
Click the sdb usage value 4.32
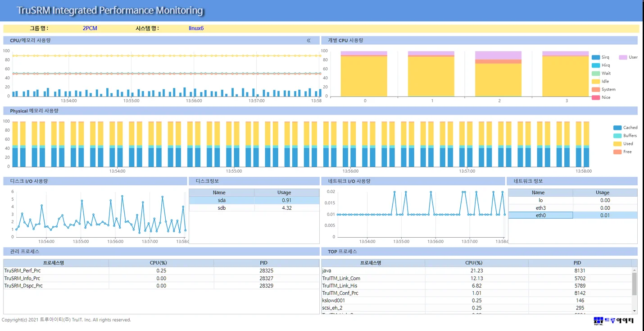pyautogui.click(x=287, y=208)
